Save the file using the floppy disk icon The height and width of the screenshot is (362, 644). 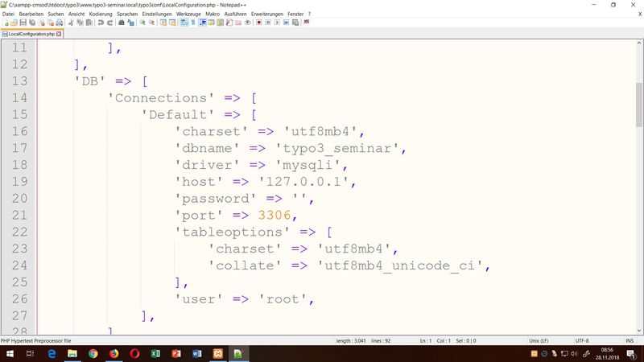click(23, 23)
